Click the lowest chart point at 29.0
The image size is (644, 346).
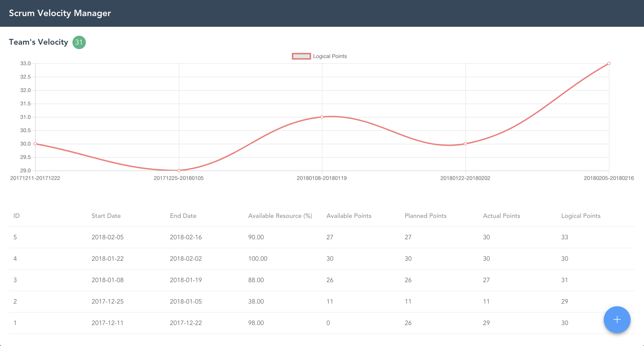point(179,171)
